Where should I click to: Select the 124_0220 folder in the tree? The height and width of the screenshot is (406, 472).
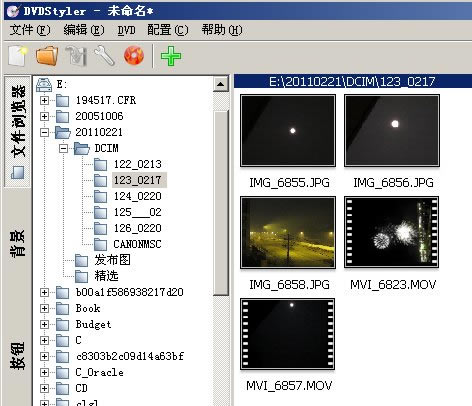(137, 196)
